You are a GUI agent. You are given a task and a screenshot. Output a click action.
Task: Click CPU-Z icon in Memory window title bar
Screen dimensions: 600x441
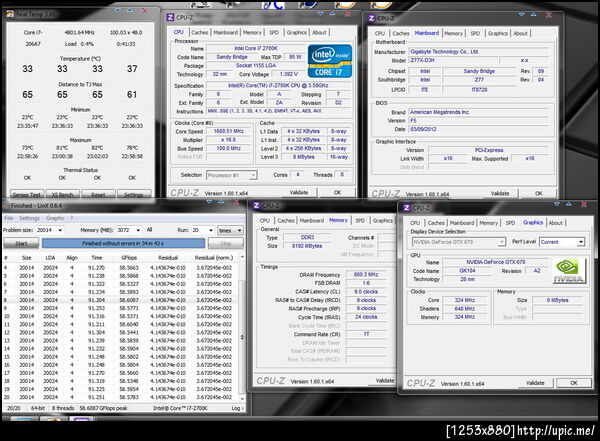tap(257, 206)
